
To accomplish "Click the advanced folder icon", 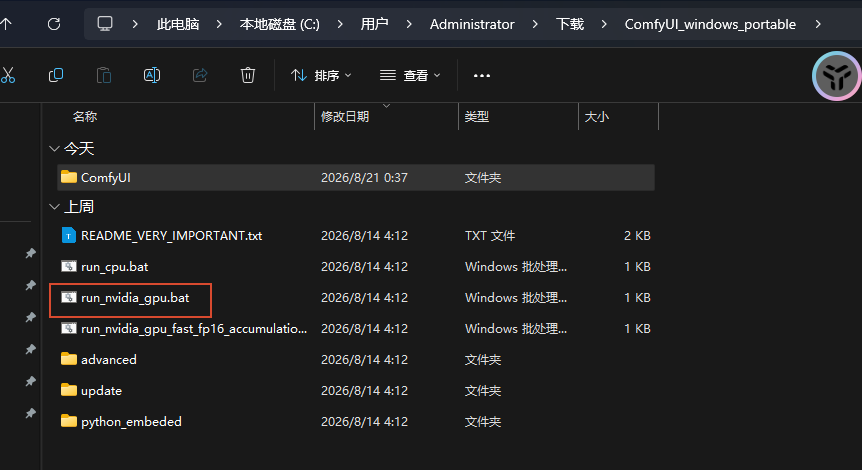I will click(69, 359).
